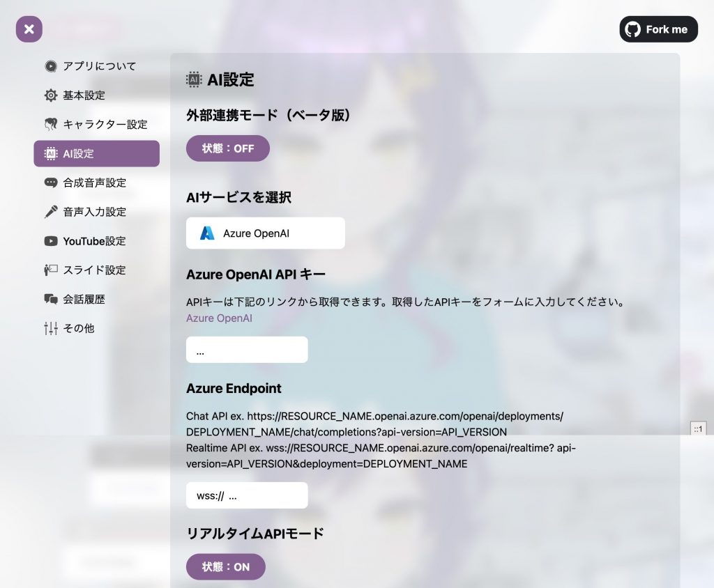Screen dimensions: 714x588
Task: Click the speech bubble icon beside 合成音声設定
Action: pos(50,183)
